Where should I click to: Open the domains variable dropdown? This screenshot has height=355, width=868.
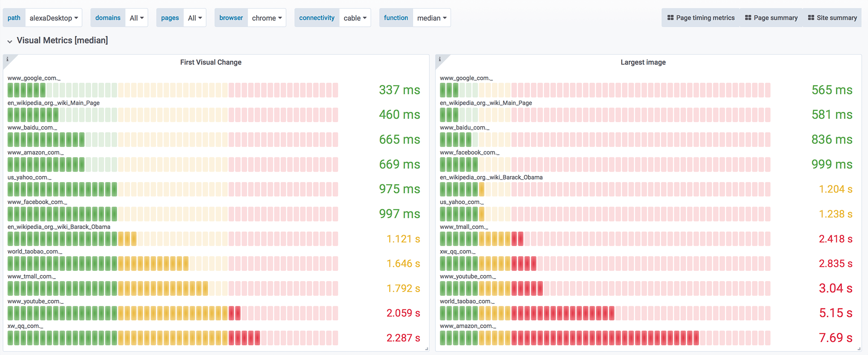pos(136,18)
